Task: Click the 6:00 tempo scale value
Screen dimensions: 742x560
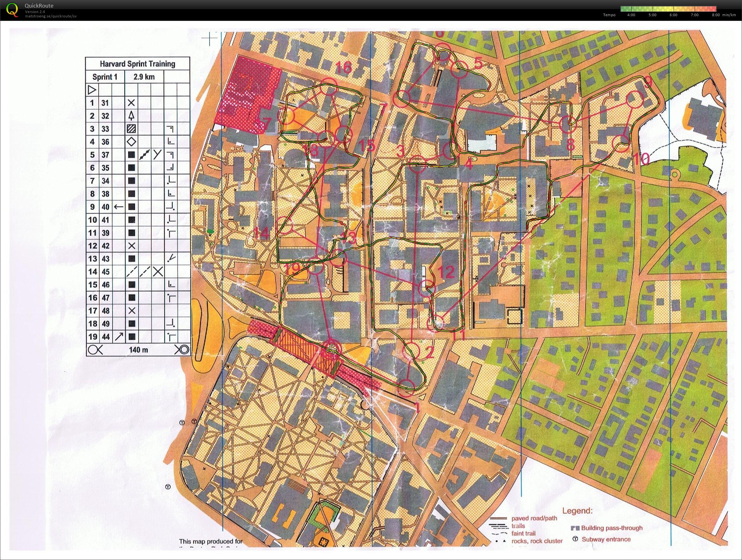Action: click(673, 15)
